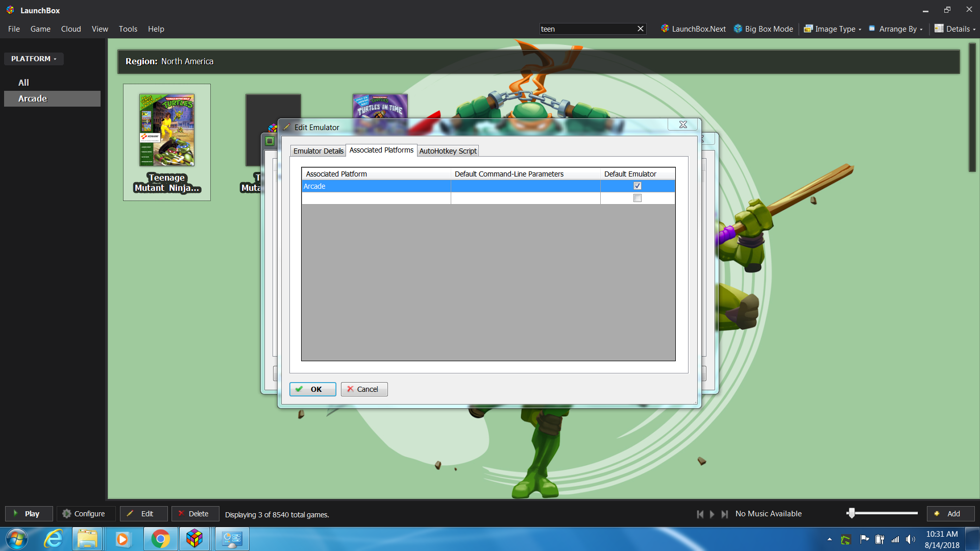
Task: Open the Arrange By dropdown
Action: click(896, 29)
